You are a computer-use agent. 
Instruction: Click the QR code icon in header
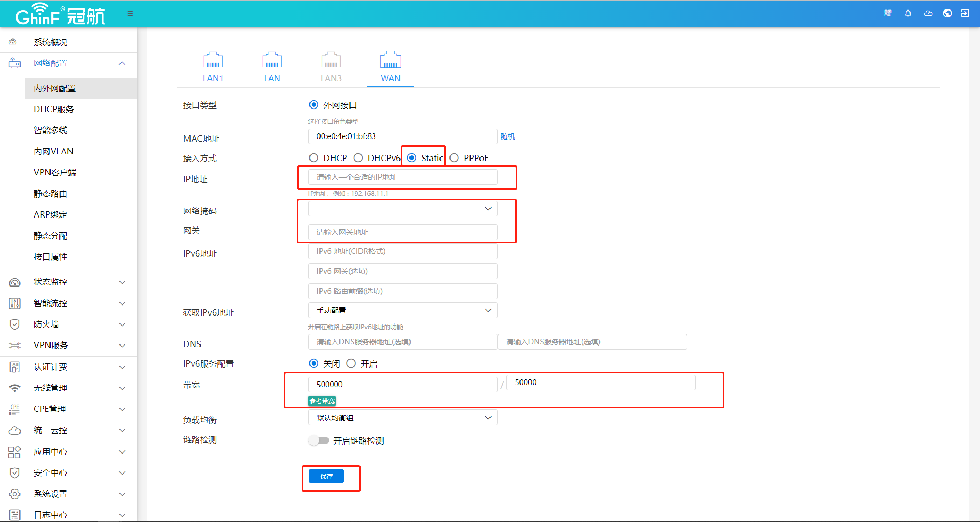tap(887, 13)
